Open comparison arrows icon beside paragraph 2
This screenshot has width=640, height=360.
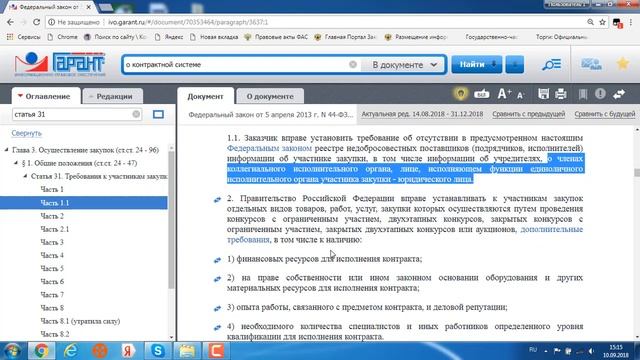pos(217,200)
